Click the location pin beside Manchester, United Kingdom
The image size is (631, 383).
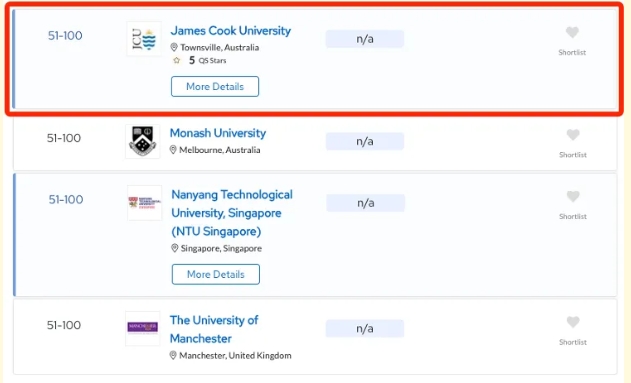pos(173,356)
